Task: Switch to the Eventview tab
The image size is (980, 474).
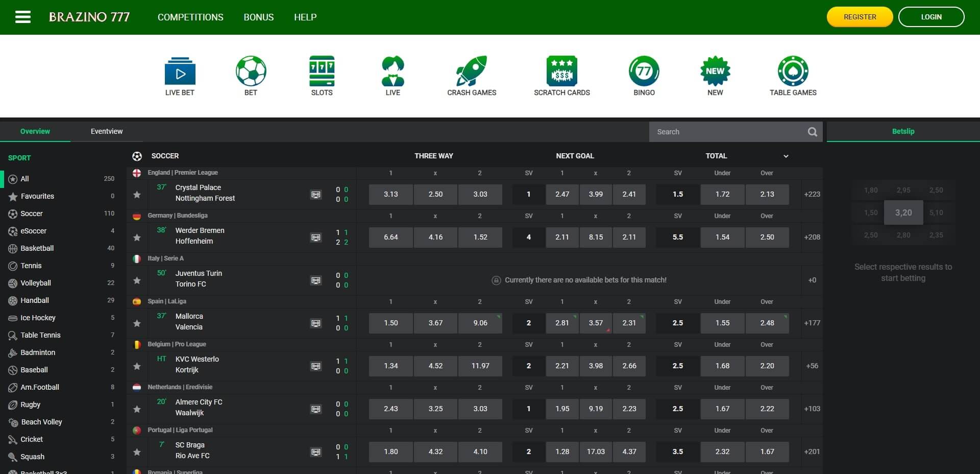Action: [106, 131]
